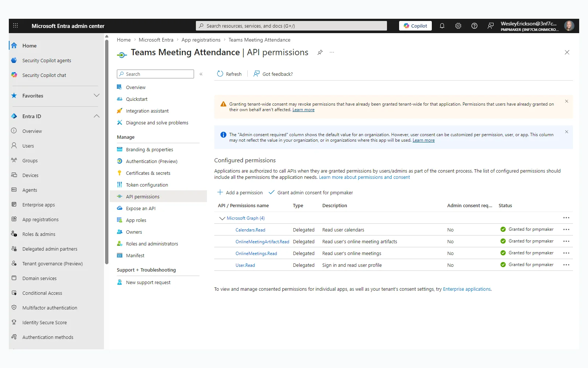The width and height of the screenshot is (588, 368).
Task: Open the app launcher waffle icon
Action: [15, 26]
